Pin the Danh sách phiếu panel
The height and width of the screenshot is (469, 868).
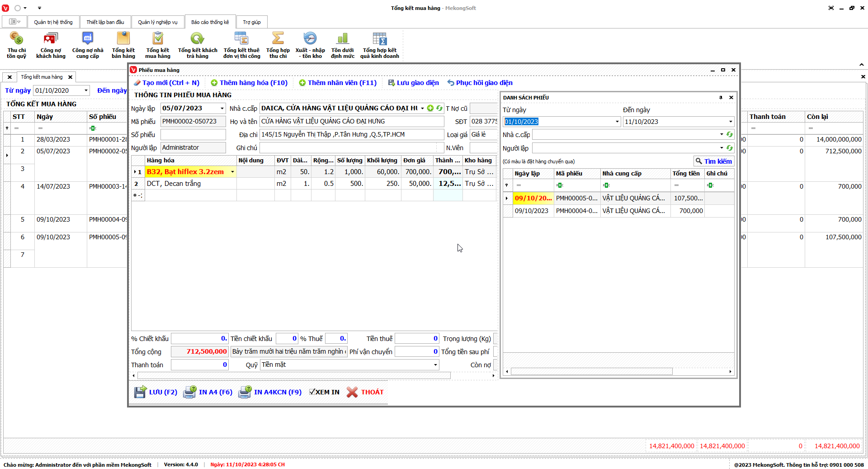tap(721, 98)
